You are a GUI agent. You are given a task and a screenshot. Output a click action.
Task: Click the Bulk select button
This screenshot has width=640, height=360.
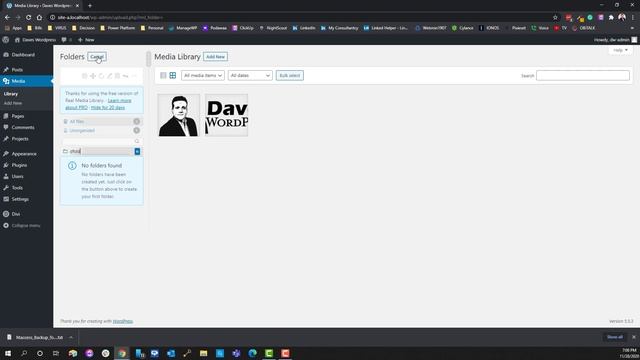289,76
